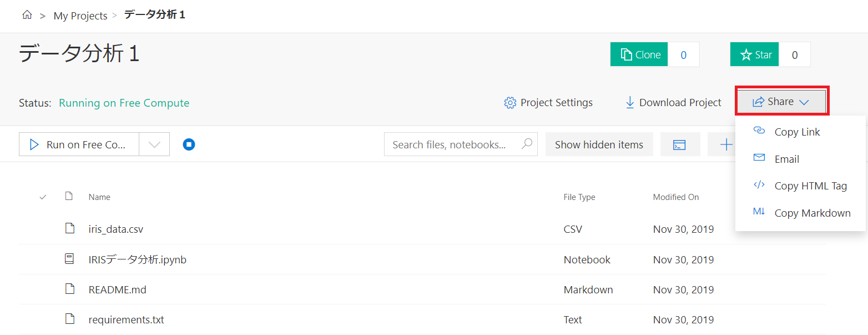
Task: Select Email in the Share menu
Action: (x=786, y=159)
